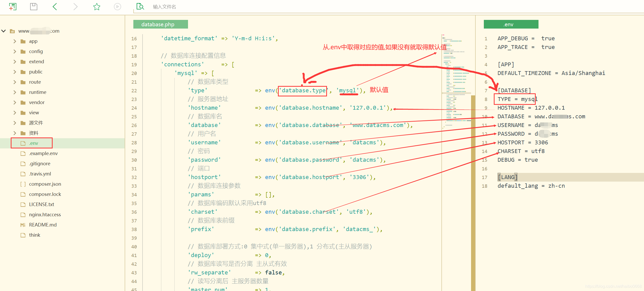The width and height of the screenshot is (644, 291).
Task: Click the .env file icon
Action: click(22, 143)
